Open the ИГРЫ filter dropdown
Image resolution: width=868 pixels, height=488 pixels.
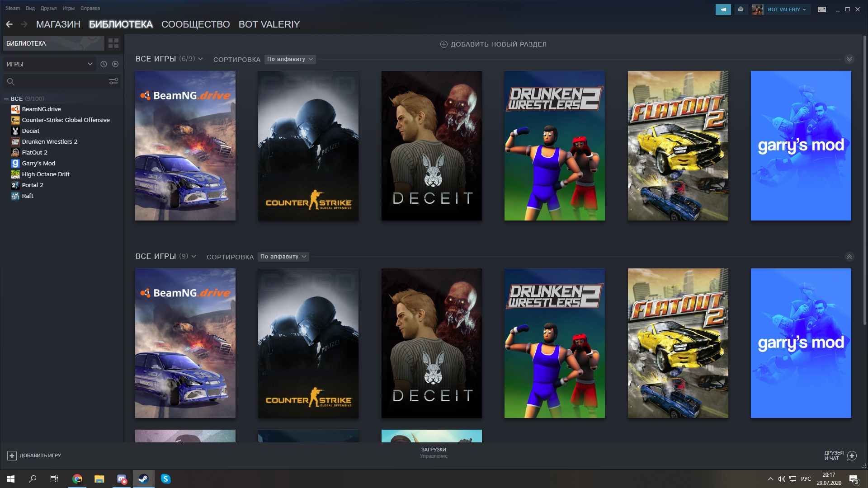tap(50, 64)
